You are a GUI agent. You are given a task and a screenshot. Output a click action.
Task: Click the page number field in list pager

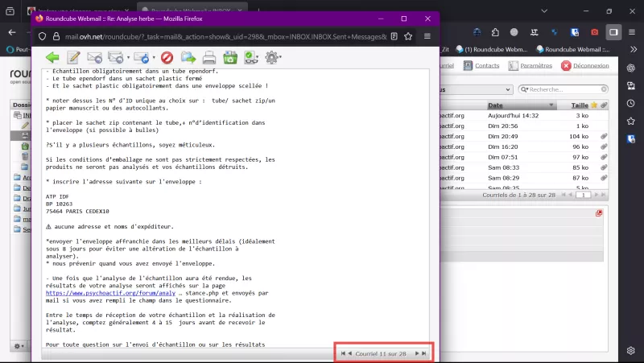click(x=583, y=195)
